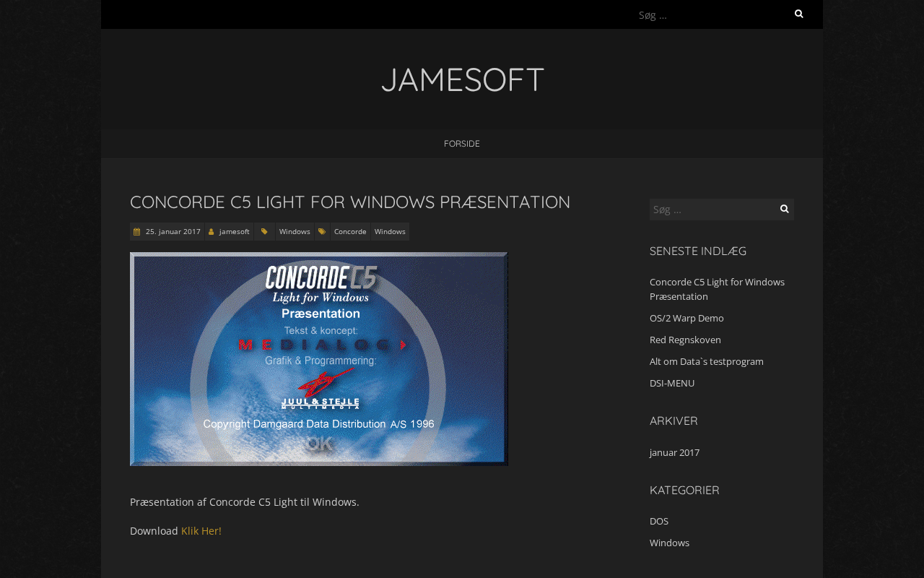Viewport: 924px width, 578px height.
Task: Click the author user icon beside jamesoft
Action: (212, 232)
